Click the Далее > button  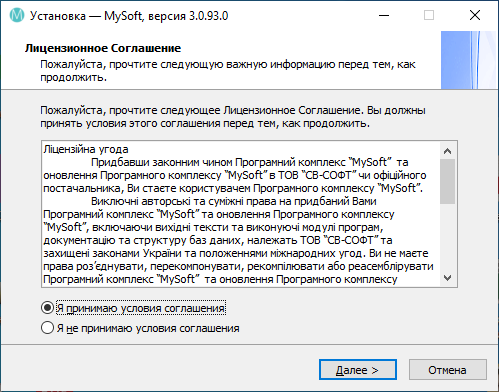(358, 370)
